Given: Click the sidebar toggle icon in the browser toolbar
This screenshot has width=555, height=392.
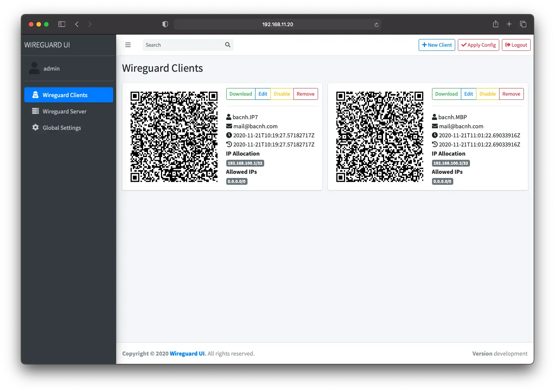Looking at the screenshot, I should click(x=61, y=24).
